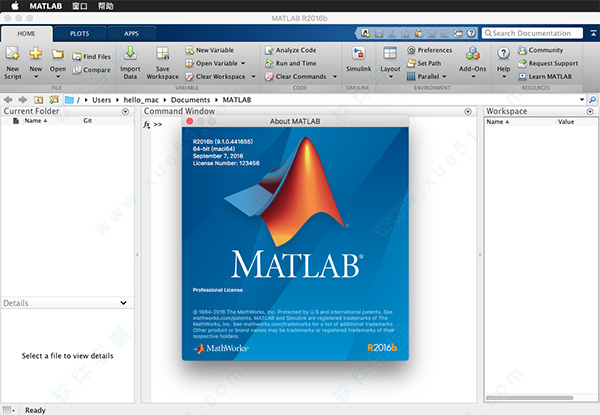Screen dimensions: 600x415
Task: Click the blue folder icon in the address bar
Action: point(69,100)
